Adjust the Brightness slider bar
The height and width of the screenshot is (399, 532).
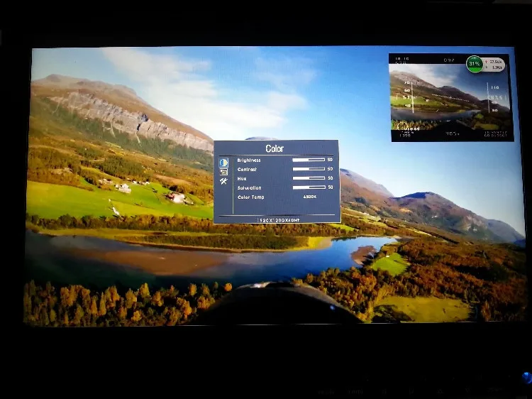tap(309, 160)
